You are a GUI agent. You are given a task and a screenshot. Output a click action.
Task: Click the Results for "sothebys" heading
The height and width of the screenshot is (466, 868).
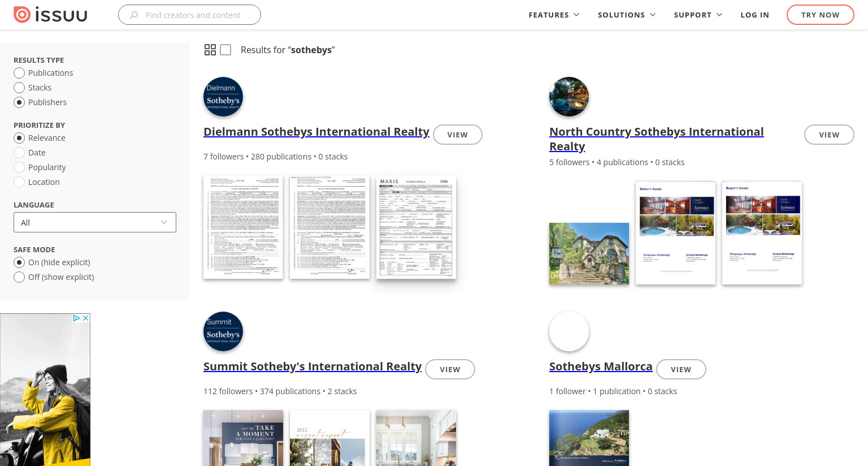[x=288, y=50]
